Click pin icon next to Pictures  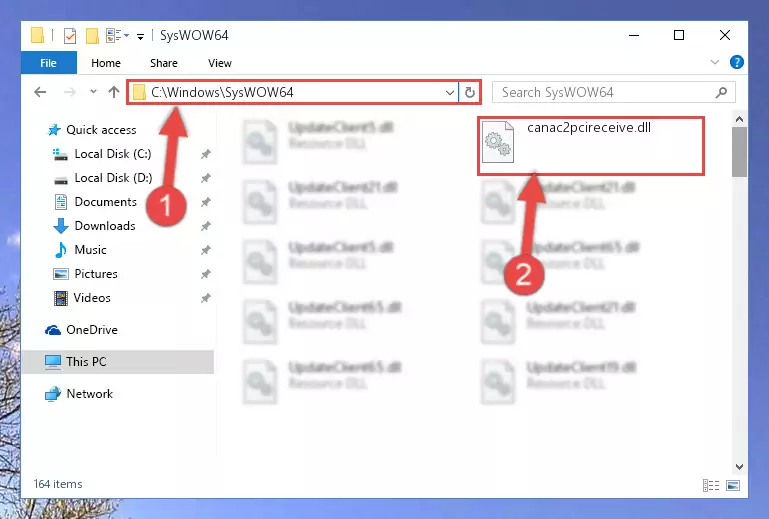coord(205,274)
